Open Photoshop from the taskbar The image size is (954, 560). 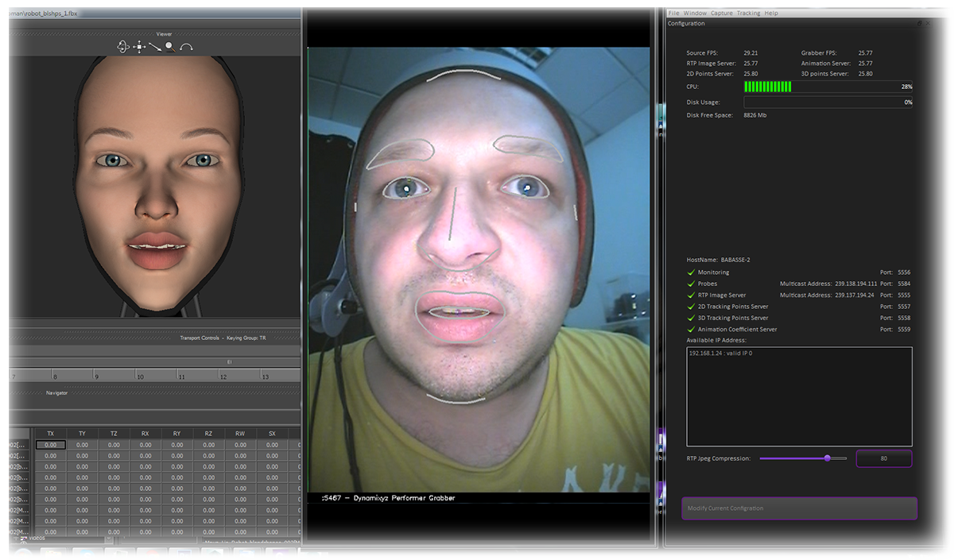coord(183,554)
